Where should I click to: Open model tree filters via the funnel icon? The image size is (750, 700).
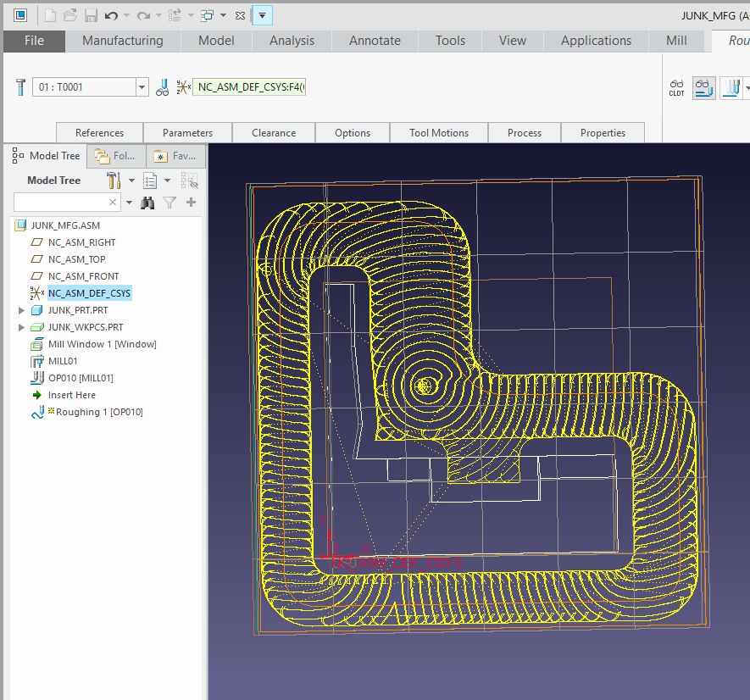point(170,203)
